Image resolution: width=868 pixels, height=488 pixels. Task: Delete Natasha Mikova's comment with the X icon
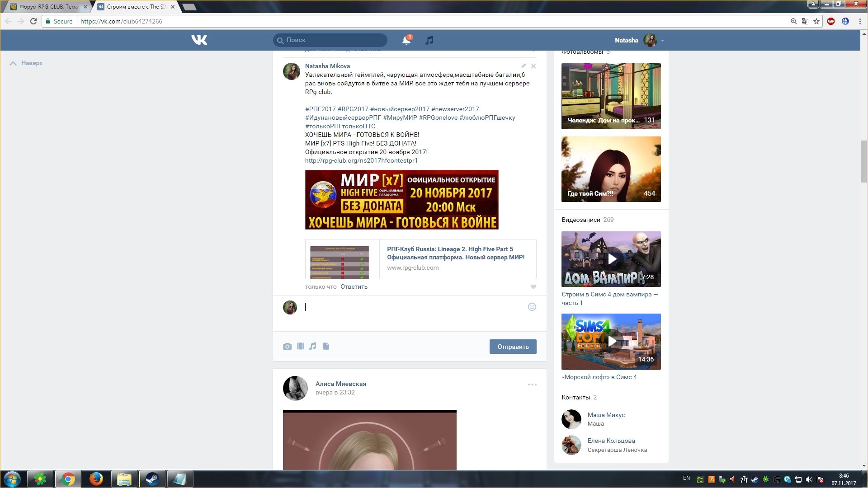533,66
